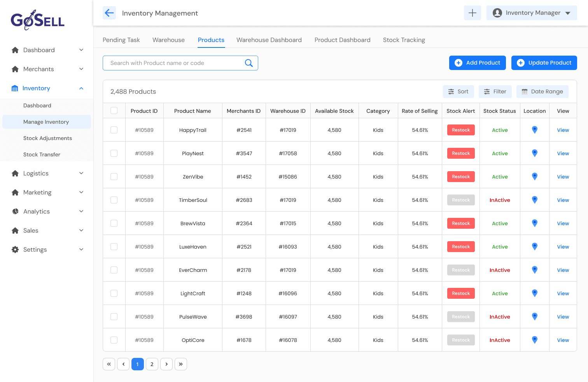
Task: Expand the Dashboard sidebar chevron
Action: pyautogui.click(x=81, y=50)
